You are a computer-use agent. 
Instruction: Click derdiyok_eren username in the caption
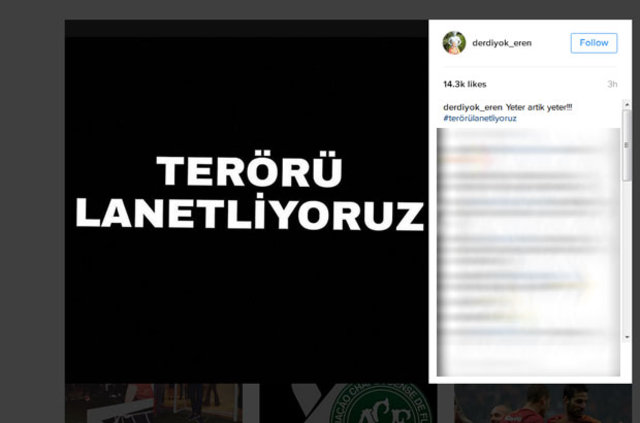(x=473, y=107)
